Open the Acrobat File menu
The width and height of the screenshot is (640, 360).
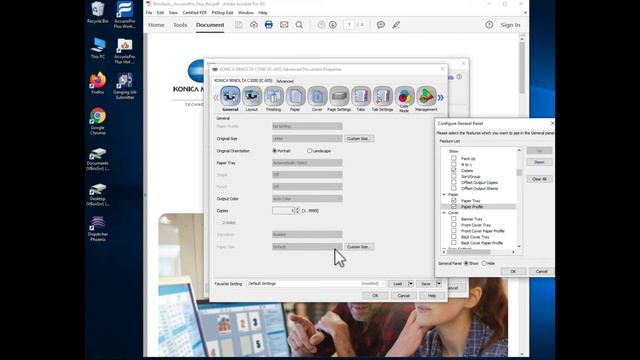(149, 13)
